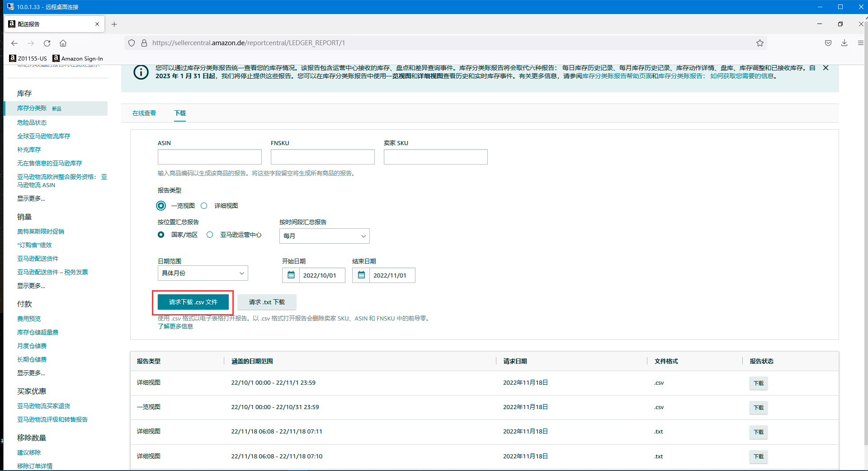The image size is (868, 471).
Task: Click tracking protection shield icon
Action: [x=132, y=43]
